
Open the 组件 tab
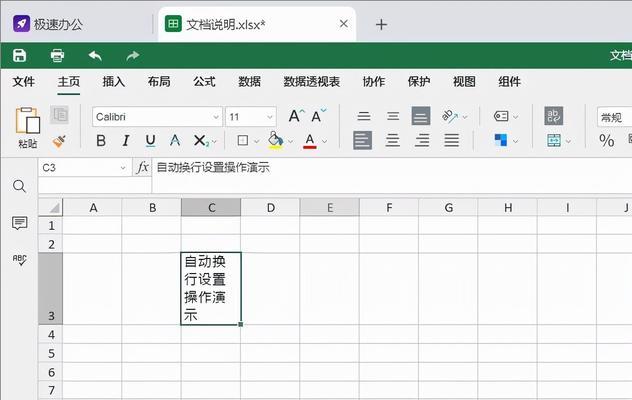click(x=509, y=82)
